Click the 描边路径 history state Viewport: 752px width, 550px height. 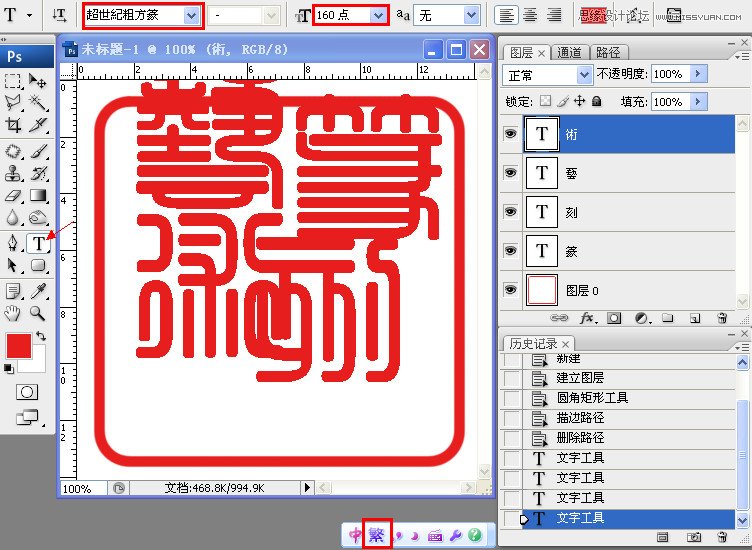tap(580, 418)
